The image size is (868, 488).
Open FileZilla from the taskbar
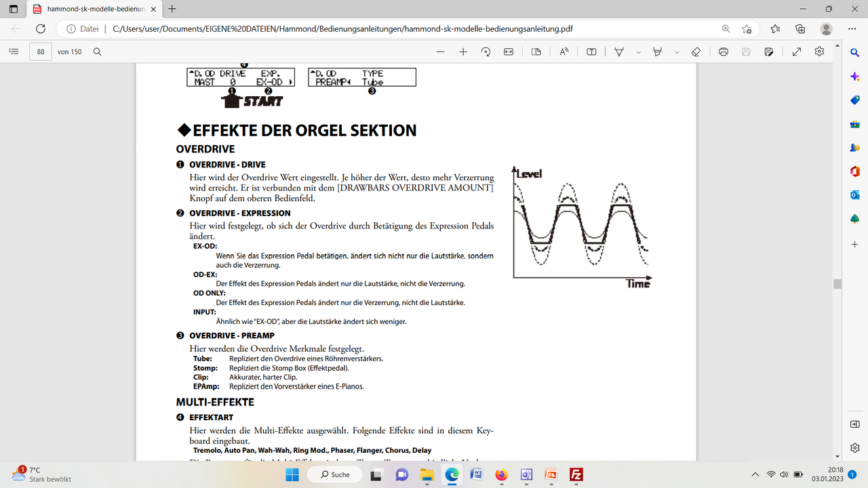click(x=576, y=474)
